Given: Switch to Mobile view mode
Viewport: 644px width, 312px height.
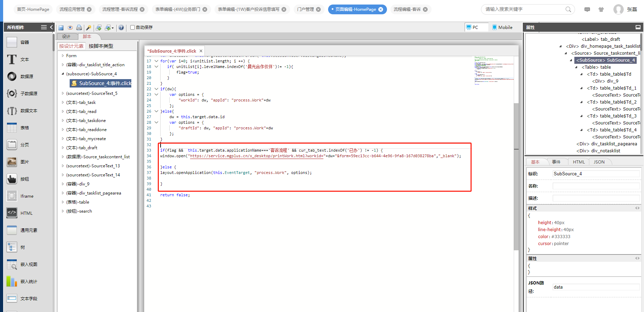Looking at the screenshot, I should pos(502,27).
